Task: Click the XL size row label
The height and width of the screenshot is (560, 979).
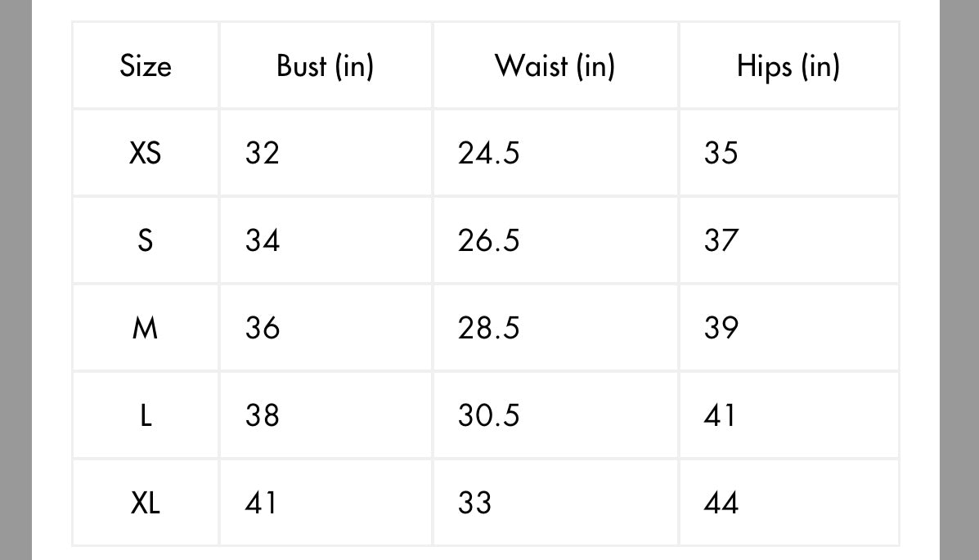Action: tap(146, 503)
